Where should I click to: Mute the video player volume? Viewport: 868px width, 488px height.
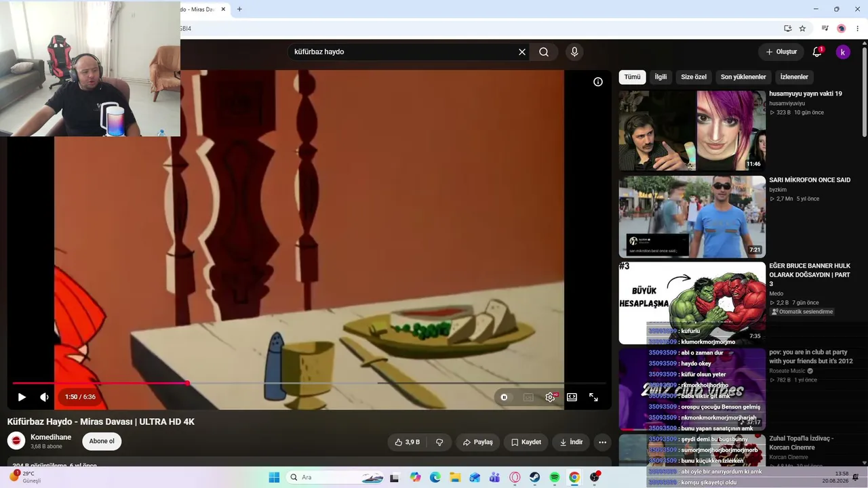[44, 397]
